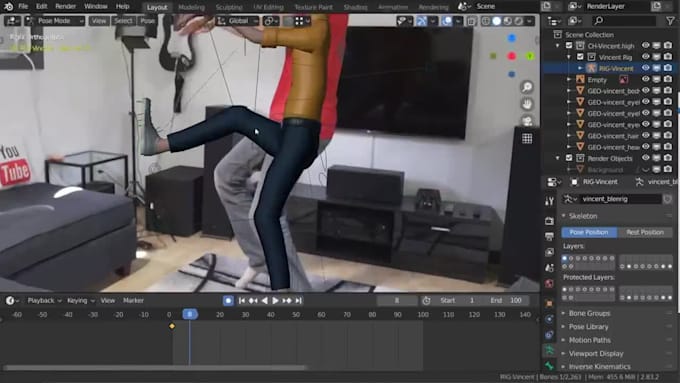Image resolution: width=680 pixels, height=383 pixels.
Task: Toggle CH-Vincent.high eye visibility
Action: pyautogui.click(x=645, y=46)
